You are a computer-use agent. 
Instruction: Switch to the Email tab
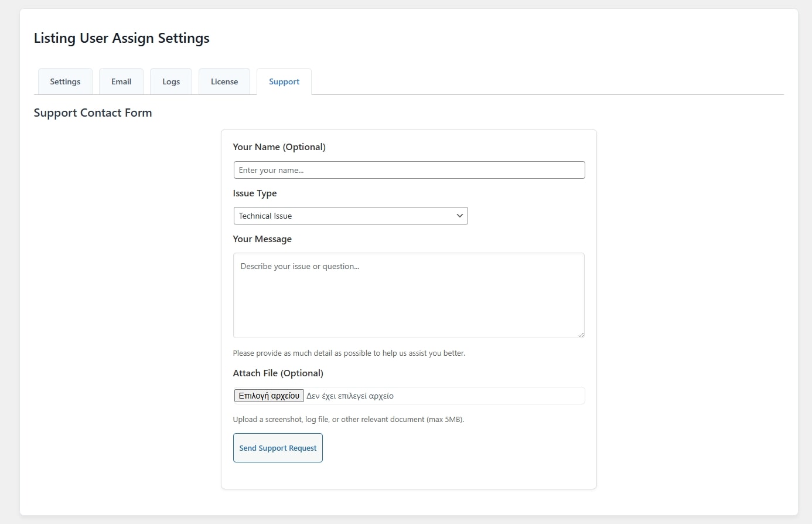click(121, 81)
